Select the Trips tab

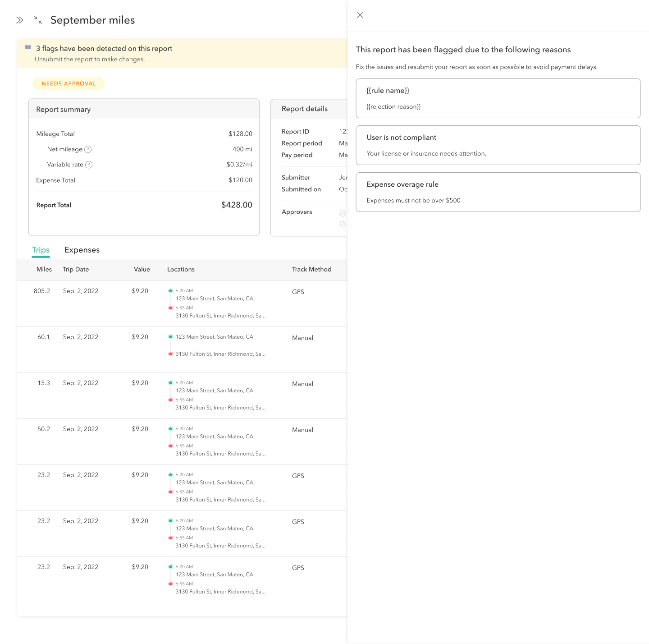[x=41, y=250]
